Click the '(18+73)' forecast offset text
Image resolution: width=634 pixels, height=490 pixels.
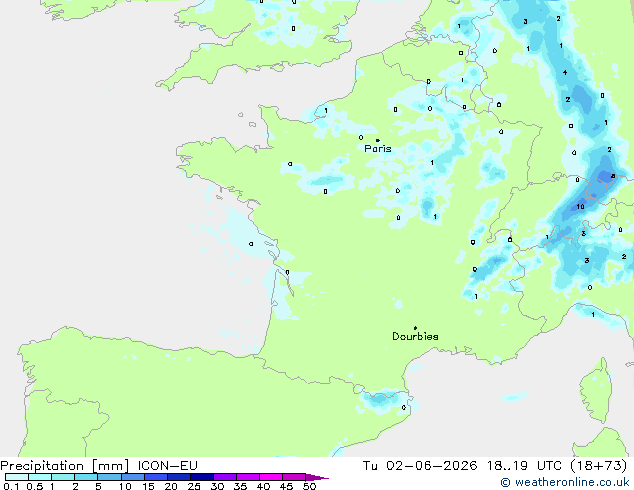(x=599, y=466)
